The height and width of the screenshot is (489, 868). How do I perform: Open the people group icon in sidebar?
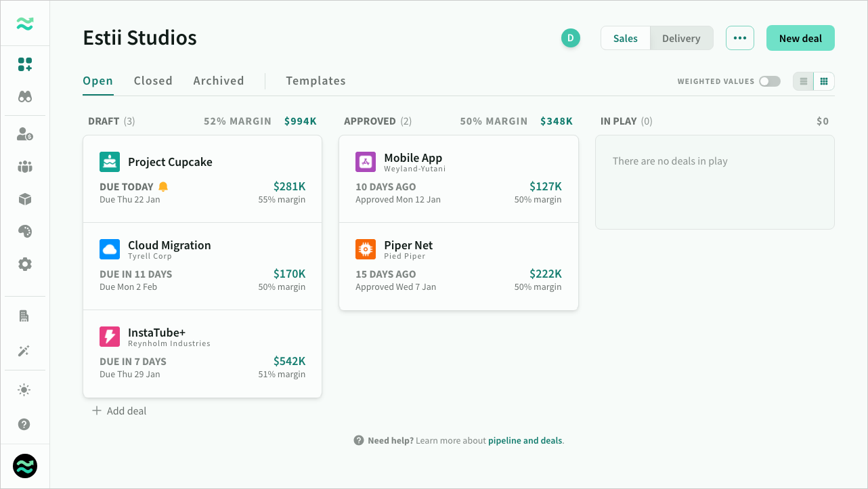25,167
